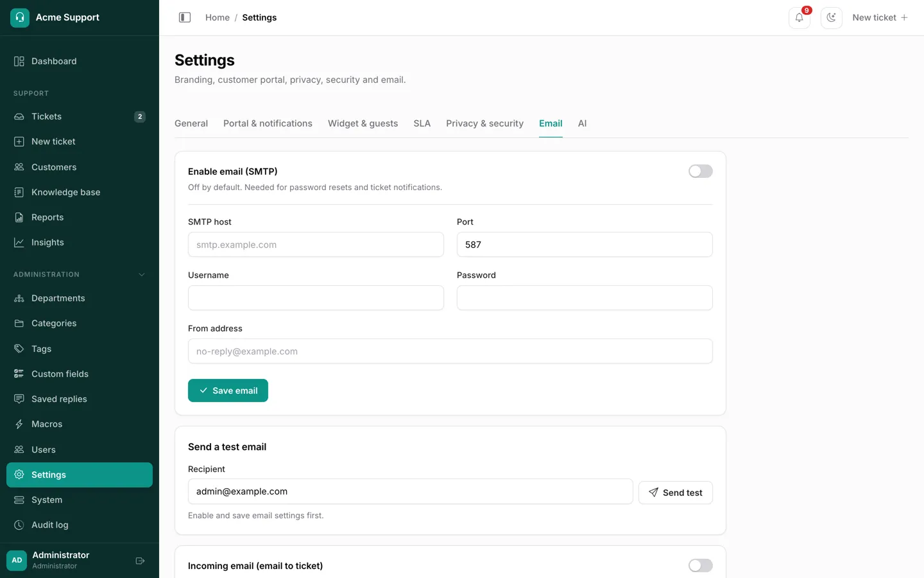Click New ticket in the top bar
The height and width of the screenshot is (578, 924).
880,17
